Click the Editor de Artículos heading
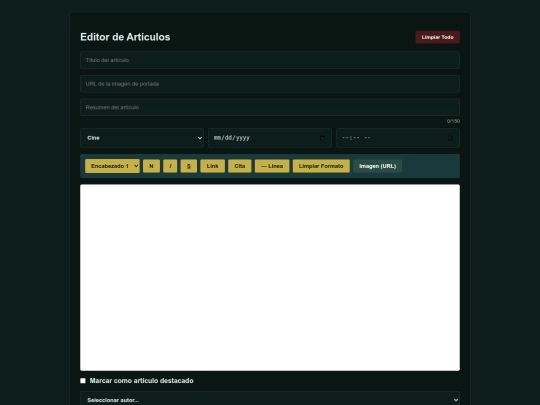This screenshot has height=405, width=540. click(125, 37)
